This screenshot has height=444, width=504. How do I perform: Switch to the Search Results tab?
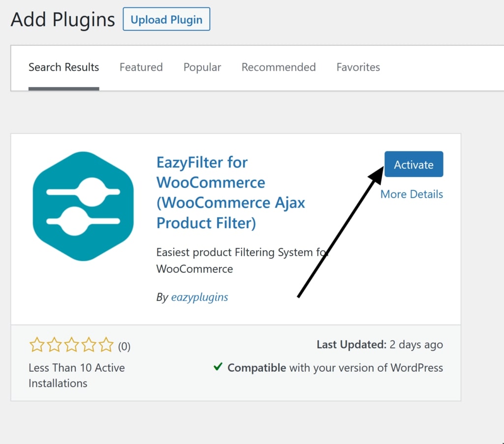click(x=63, y=67)
